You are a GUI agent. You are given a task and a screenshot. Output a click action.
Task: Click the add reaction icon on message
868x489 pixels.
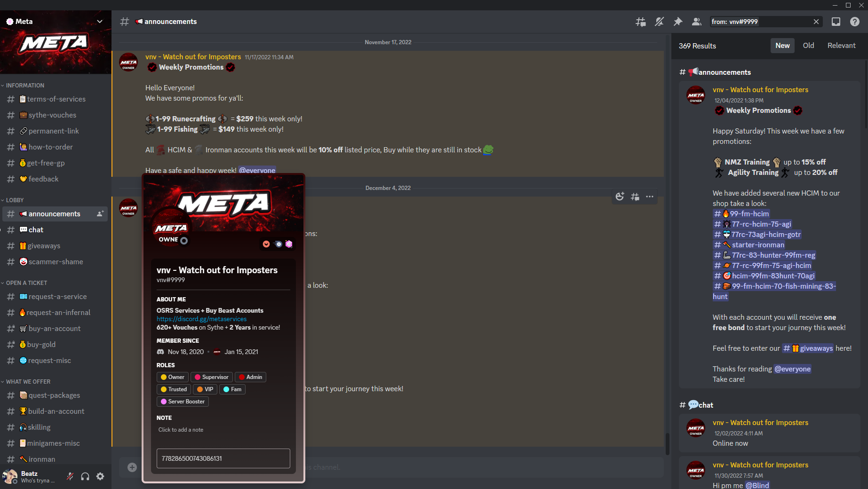coord(620,197)
